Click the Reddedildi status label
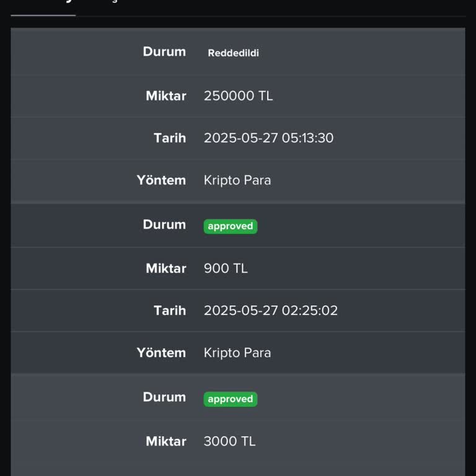This screenshot has width=476, height=476. pyautogui.click(x=233, y=53)
